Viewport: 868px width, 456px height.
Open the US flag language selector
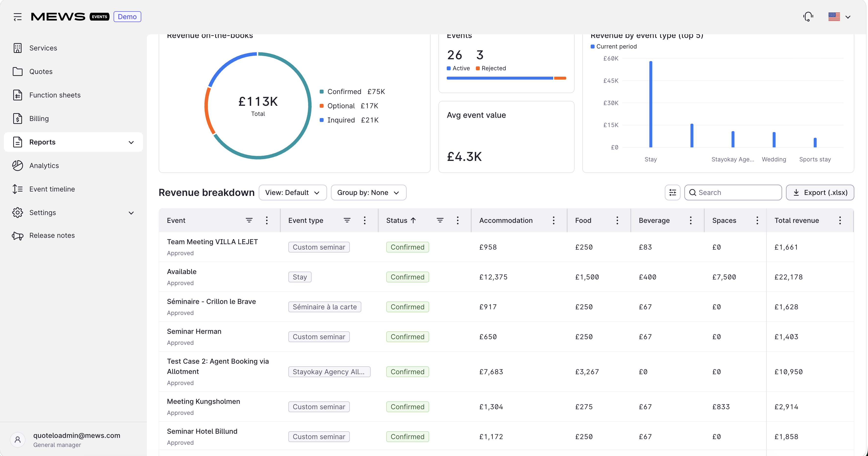click(x=839, y=16)
